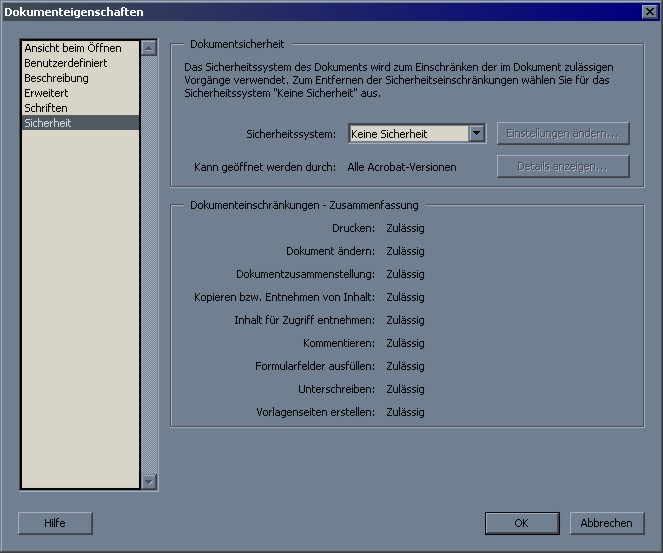Click 'Zulässig' value beside Unterschreiben
The image size is (663, 553).
coord(405,389)
